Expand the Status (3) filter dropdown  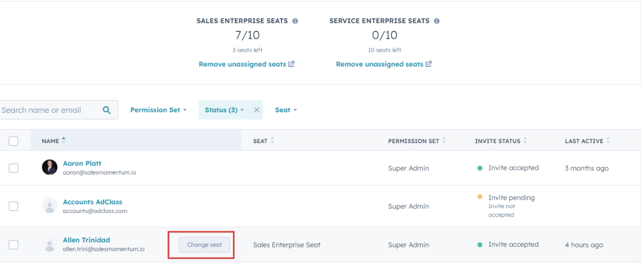tap(224, 110)
